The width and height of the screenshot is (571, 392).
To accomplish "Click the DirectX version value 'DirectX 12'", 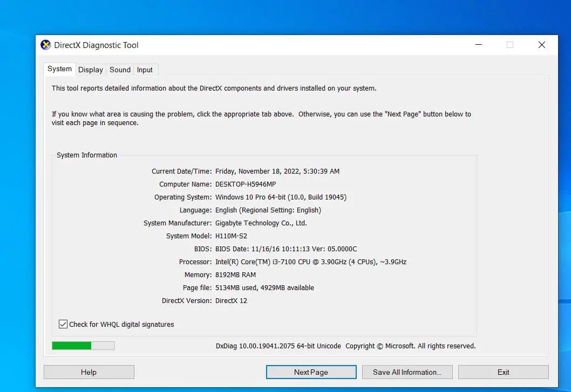I will (231, 301).
